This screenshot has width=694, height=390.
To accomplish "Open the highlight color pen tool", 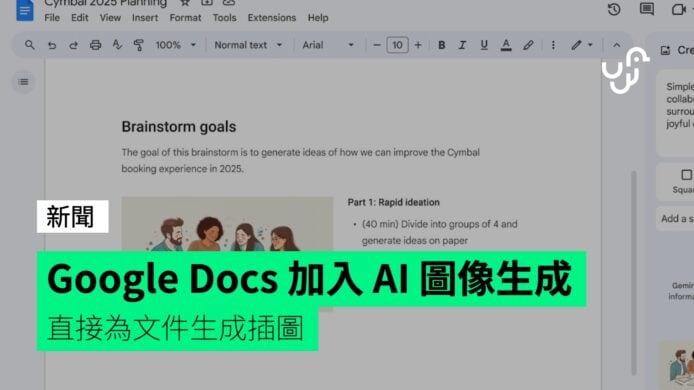I will [x=528, y=45].
